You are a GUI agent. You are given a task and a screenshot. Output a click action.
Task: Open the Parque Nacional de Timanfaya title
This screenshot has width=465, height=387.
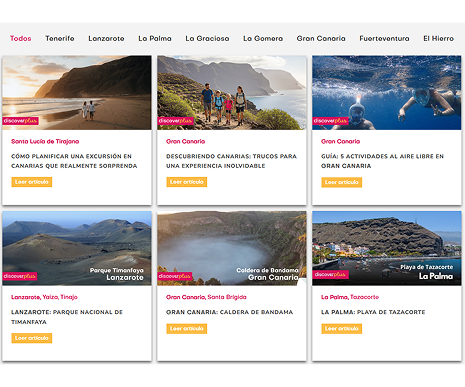point(67,317)
